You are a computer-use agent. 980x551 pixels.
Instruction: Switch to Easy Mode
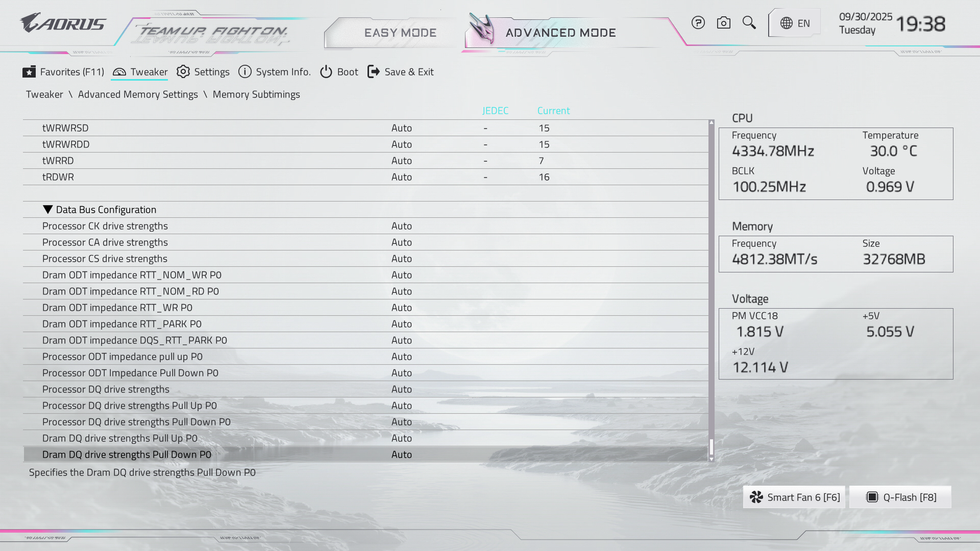tap(400, 33)
